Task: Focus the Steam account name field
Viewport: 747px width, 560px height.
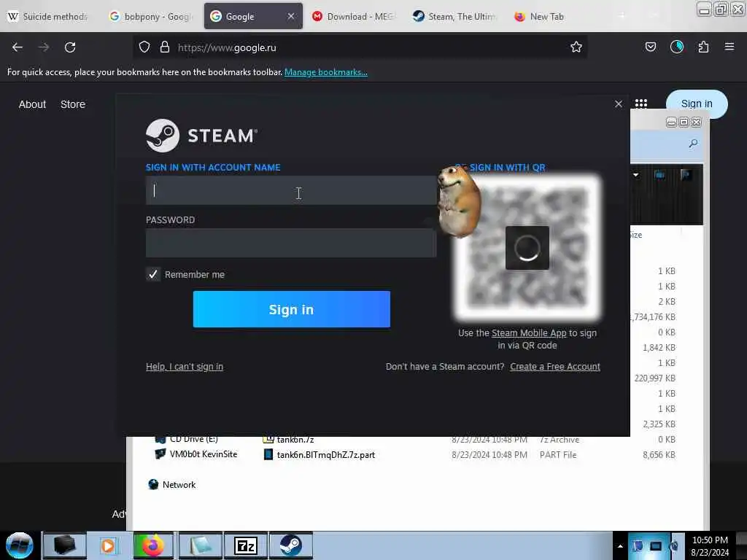Action: pyautogui.click(x=291, y=190)
